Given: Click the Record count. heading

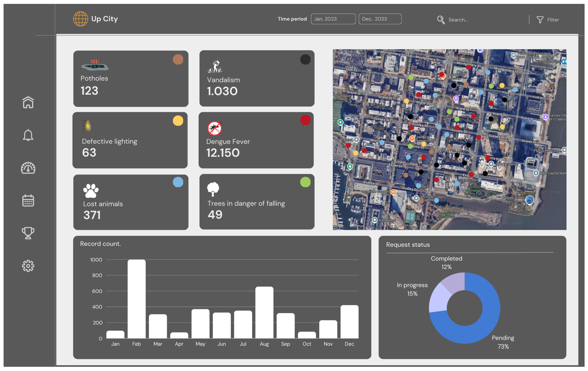Looking at the screenshot, I should point(100,244).
